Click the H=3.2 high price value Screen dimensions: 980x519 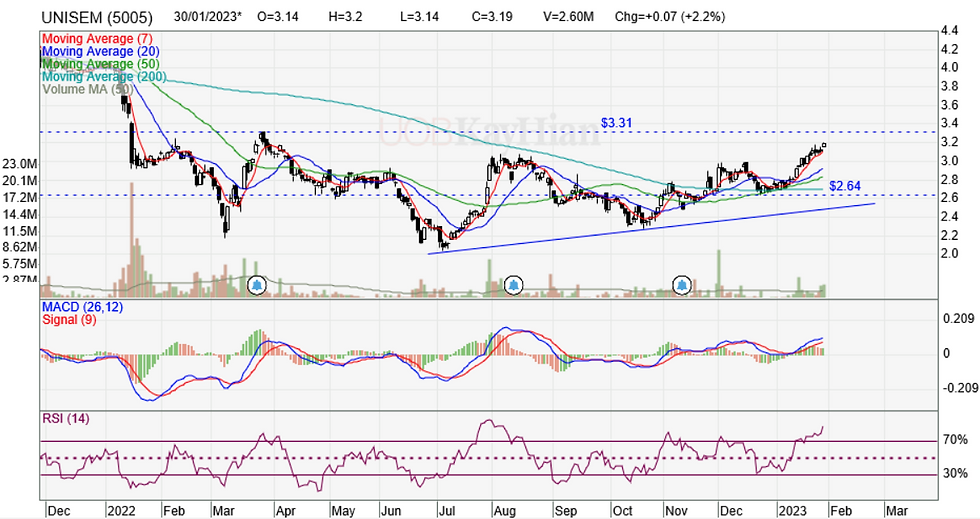click(345, 17)
